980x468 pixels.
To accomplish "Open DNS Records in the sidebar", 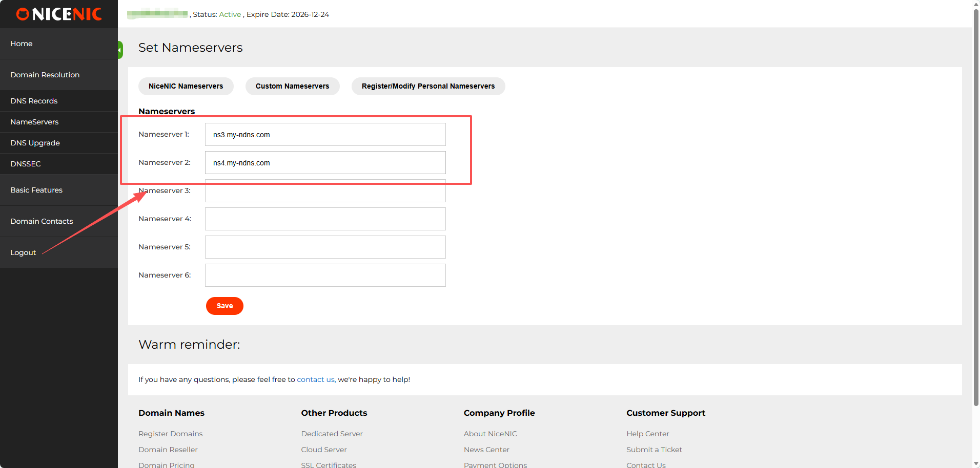I will coord(34,101).
